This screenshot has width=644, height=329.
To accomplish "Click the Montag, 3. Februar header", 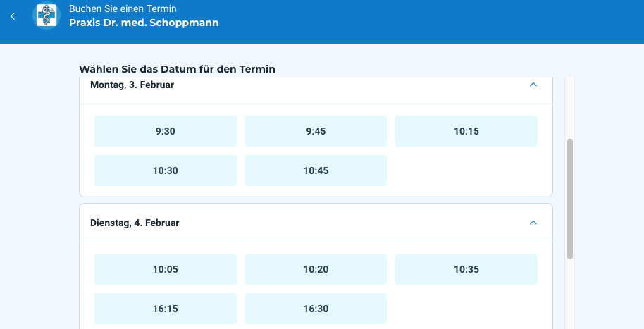I will (x=132, y=85).
